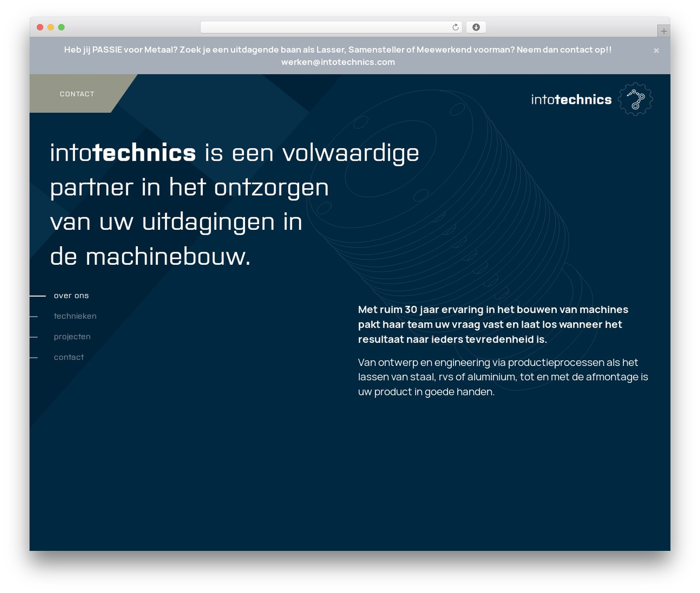The height and width of the screenshot is (593, 700).
Task: Add a new browser tab
Action: pyautogui.click(x=663, y=31)
